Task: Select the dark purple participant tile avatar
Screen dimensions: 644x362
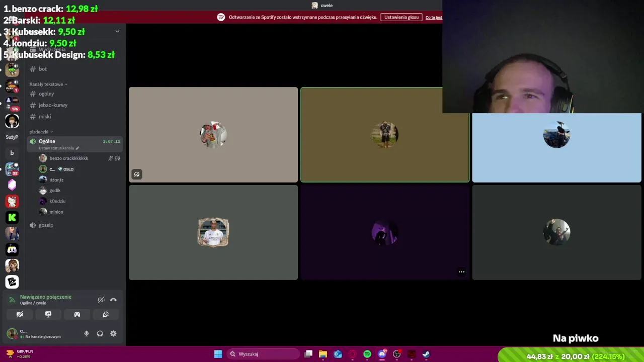Action: [385, 232]
